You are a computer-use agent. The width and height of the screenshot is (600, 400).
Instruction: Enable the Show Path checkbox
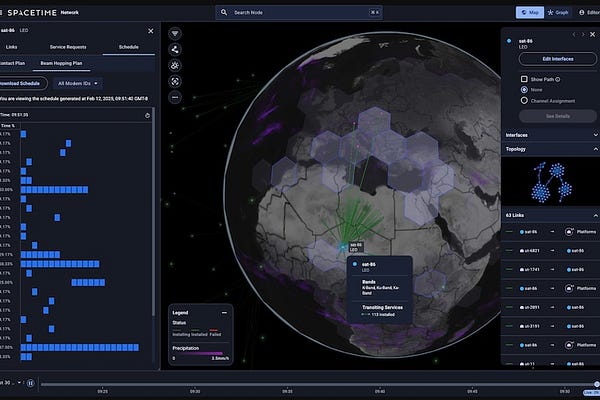pos(525,77)
